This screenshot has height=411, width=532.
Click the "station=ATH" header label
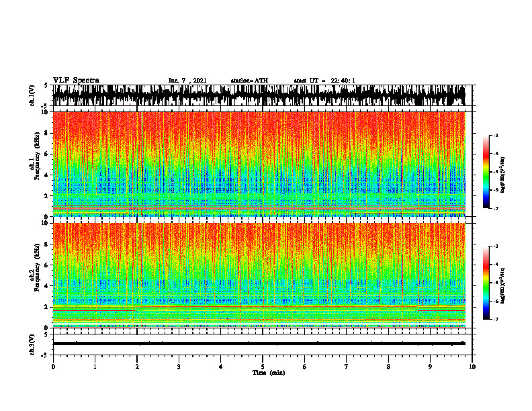point(249,81)
